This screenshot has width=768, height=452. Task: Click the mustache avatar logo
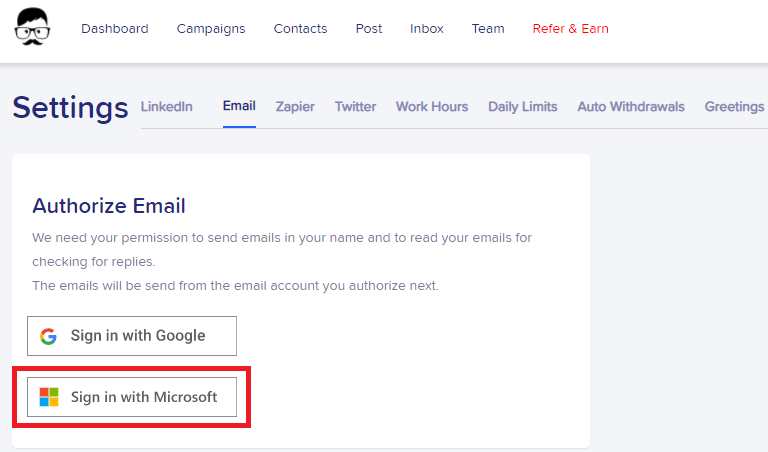pyautogui.click(x=32, y=27)
